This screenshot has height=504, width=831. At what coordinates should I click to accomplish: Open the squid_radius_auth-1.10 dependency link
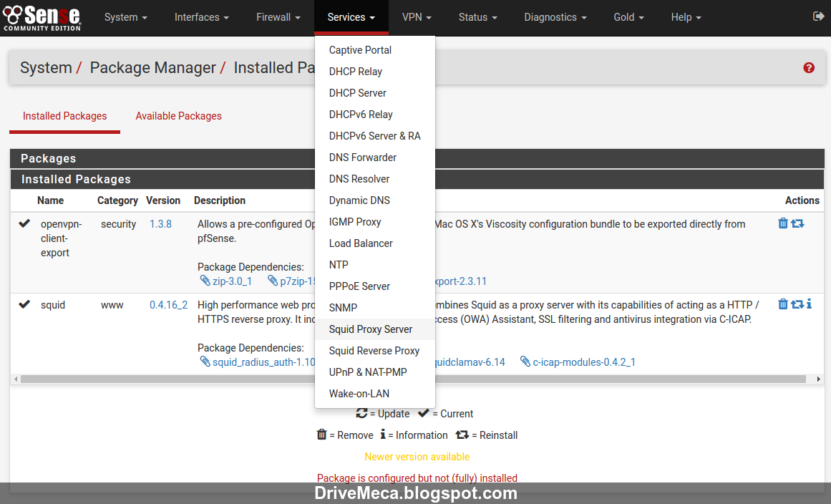coord(263,362)
